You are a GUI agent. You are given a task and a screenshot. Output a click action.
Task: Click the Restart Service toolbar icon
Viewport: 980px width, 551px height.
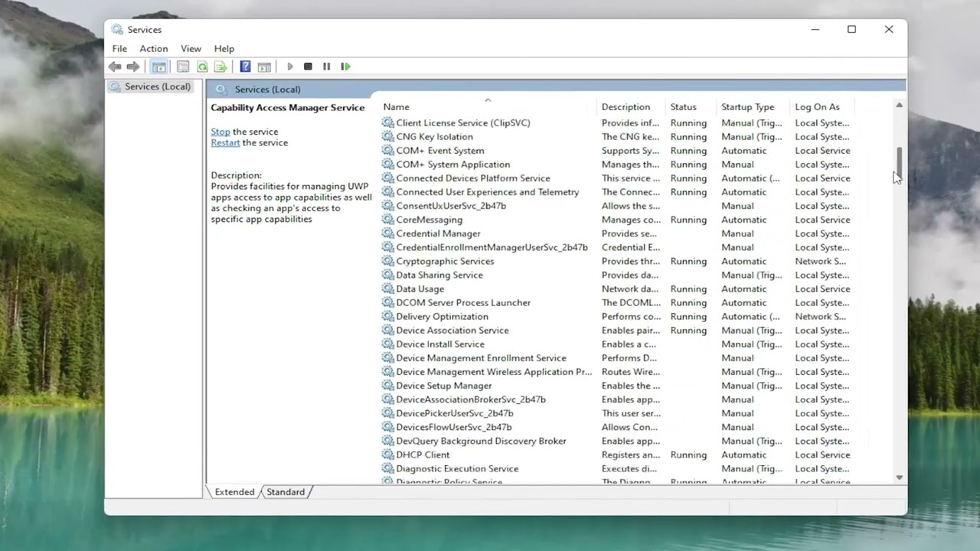click(x=345, y=67)
